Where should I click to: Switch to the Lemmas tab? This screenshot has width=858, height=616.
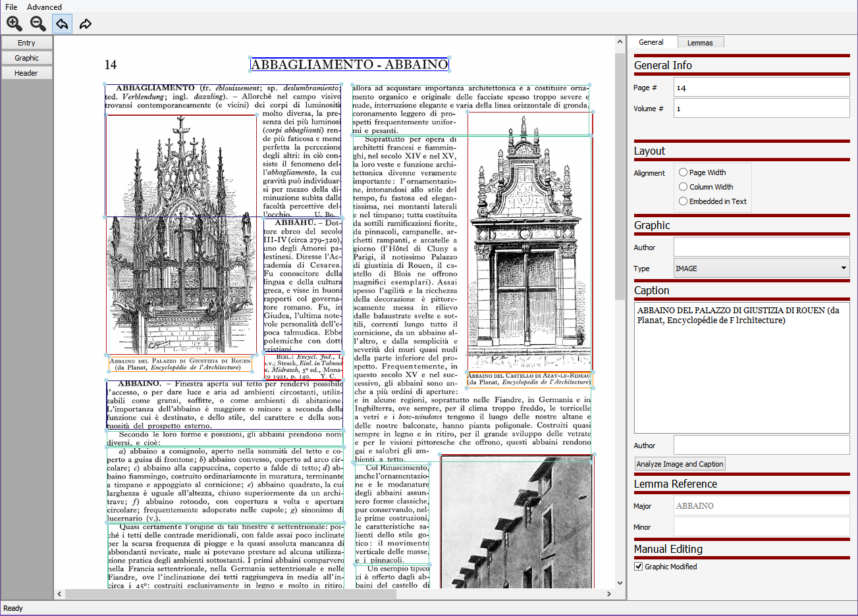[x=701, y=41]
